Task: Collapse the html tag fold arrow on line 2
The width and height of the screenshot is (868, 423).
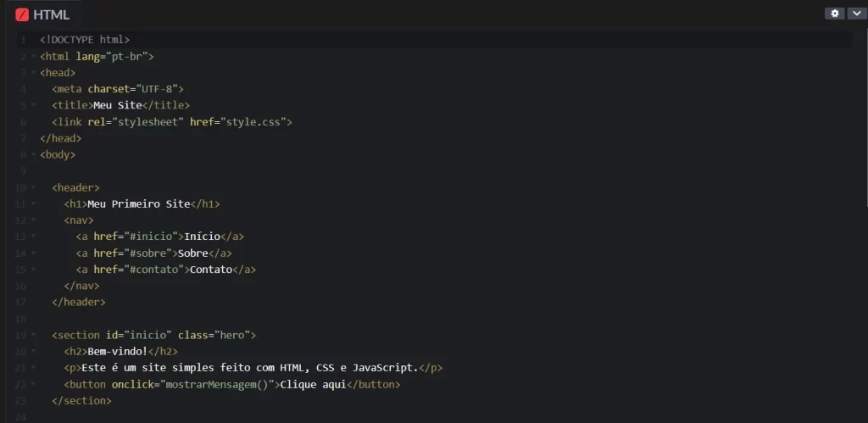Action: click(x=32, y=57)
